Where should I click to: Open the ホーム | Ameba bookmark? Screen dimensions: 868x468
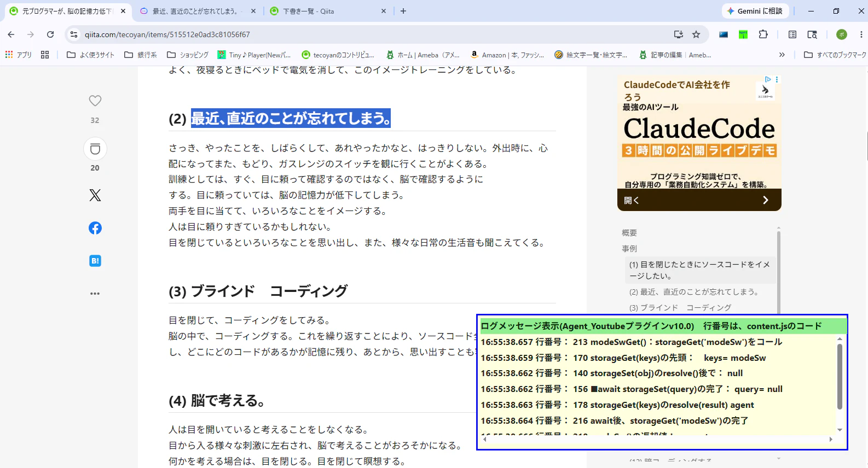(423, 55)
